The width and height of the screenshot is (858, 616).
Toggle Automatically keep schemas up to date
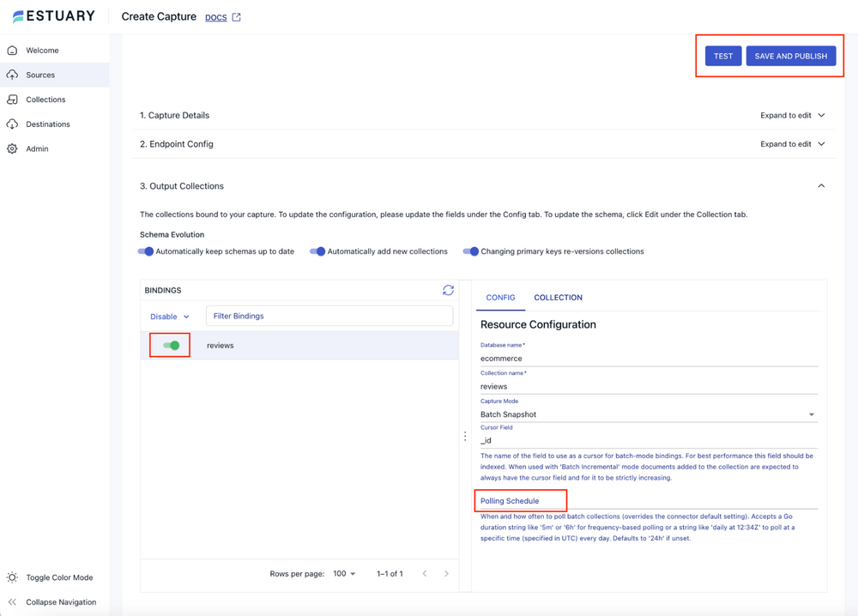coord(146,251)
